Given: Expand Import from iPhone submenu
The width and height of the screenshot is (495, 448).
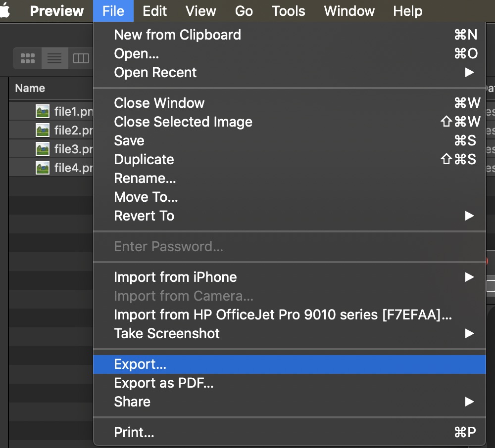Looking at the screenshot, I should [x=290, y=277].
